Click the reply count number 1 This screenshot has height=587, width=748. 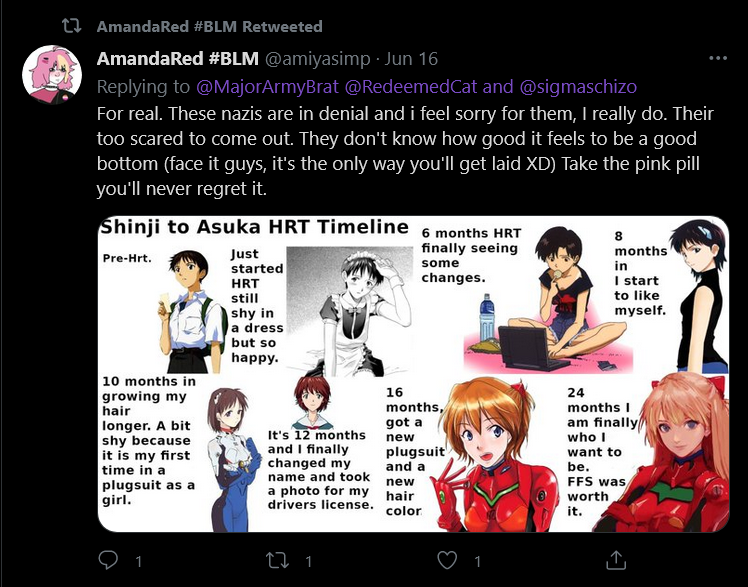[138, 561]
